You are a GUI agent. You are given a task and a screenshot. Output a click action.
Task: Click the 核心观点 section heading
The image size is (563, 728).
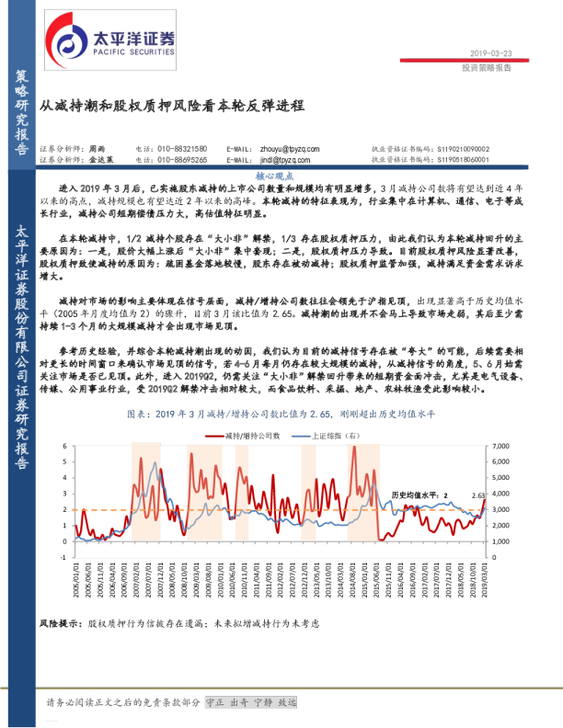(x=274, y=176)
